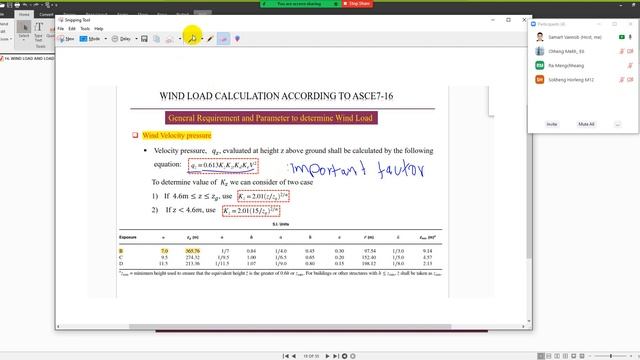The width and height of the screenshot is (640, 360).
Task: Select two-page facing view icon
Action: [x=557, y=356]
